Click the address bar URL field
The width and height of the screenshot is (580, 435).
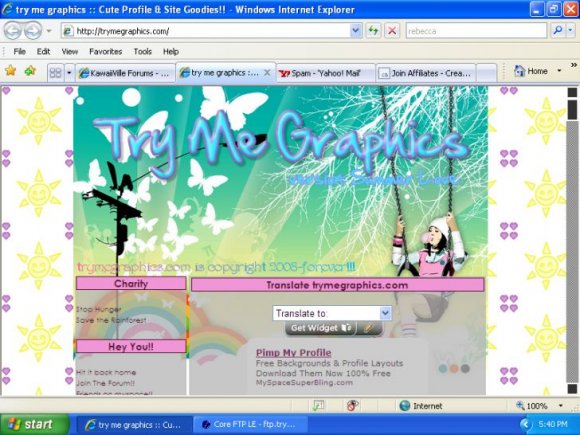[206, 31]
